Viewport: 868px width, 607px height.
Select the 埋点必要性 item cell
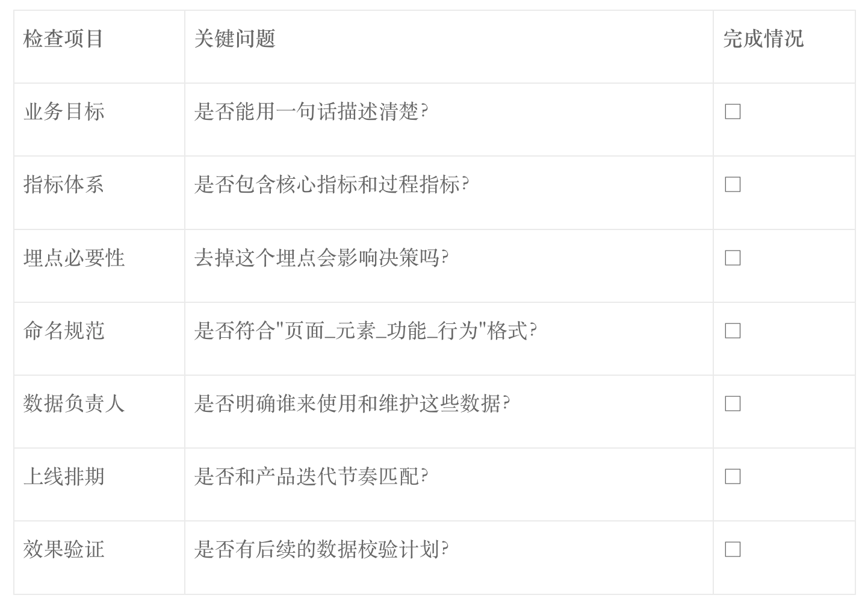coord(74,258)
